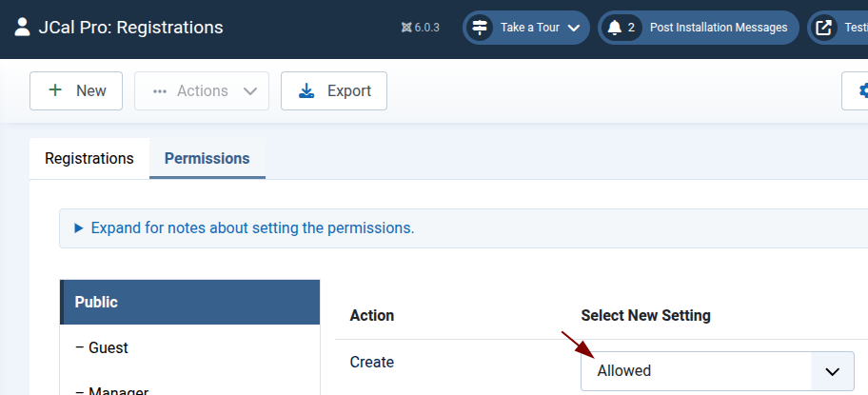Click the user icon beside JCal Pro title

click(x=22, y=27)
